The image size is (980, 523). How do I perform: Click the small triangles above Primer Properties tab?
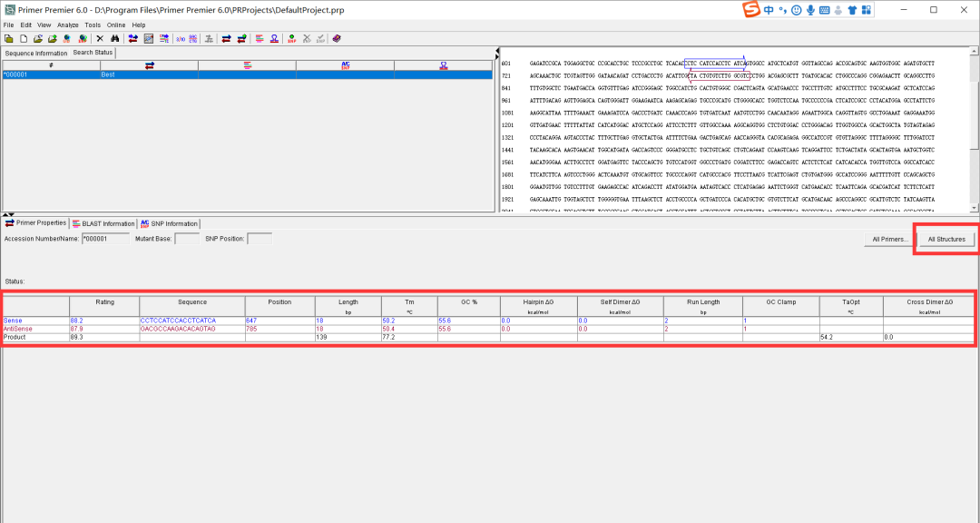click(x=9, y=214)
